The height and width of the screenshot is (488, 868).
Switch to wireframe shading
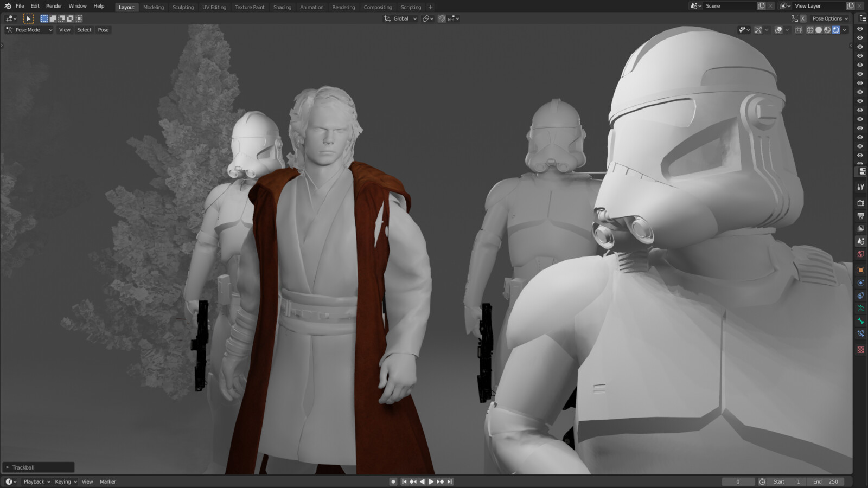[810, 30]
